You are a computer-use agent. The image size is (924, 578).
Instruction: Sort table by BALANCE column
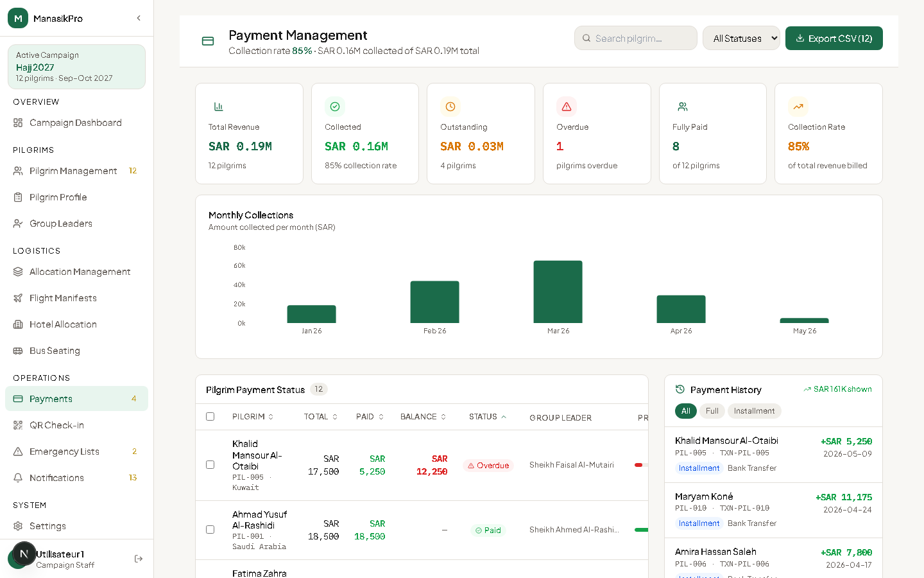pyautogui.click(x=424, y=417)
